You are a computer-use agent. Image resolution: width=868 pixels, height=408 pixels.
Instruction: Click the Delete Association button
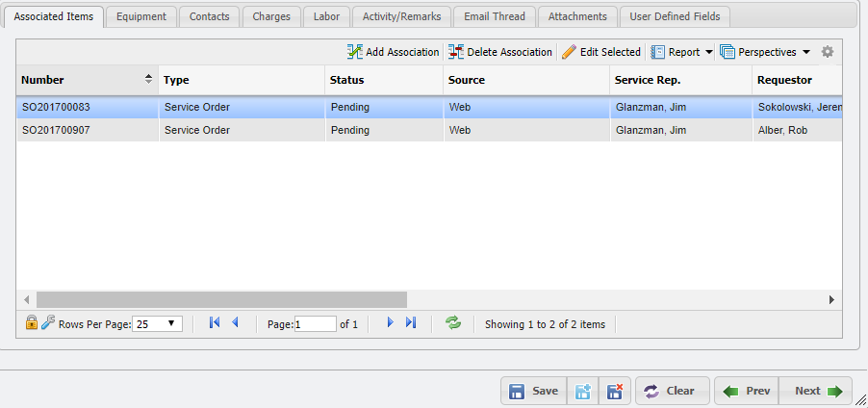click(500, 52)
